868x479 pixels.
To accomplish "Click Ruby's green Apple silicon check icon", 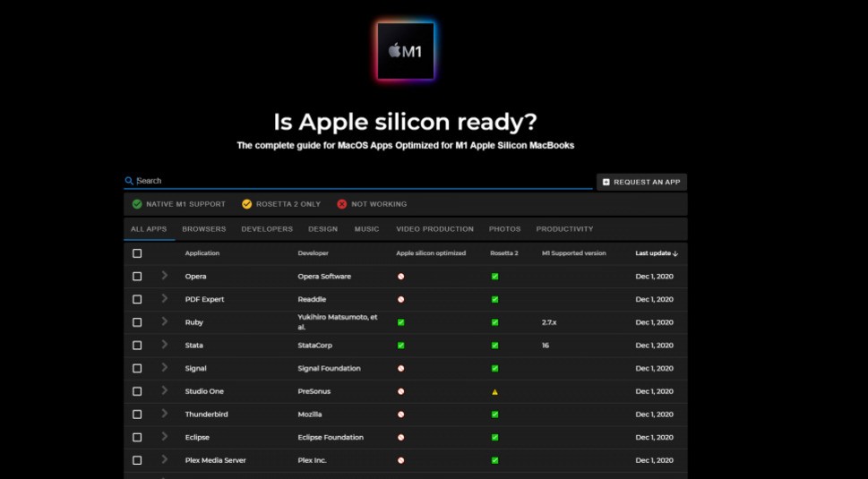I will pos(400,322).
